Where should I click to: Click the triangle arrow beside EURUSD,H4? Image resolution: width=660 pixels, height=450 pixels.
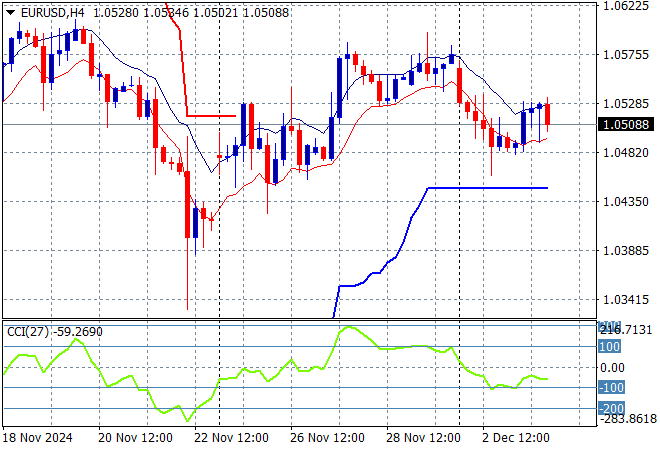10,12
